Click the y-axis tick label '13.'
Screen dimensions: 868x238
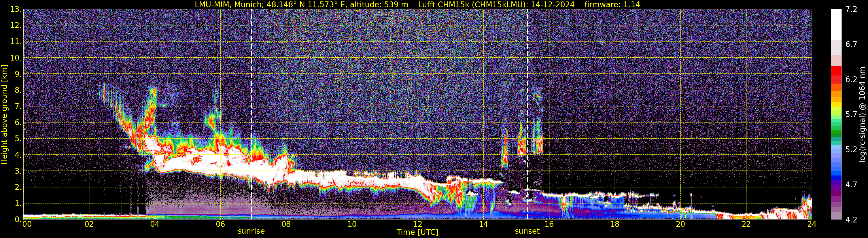[x=16, y=10]
